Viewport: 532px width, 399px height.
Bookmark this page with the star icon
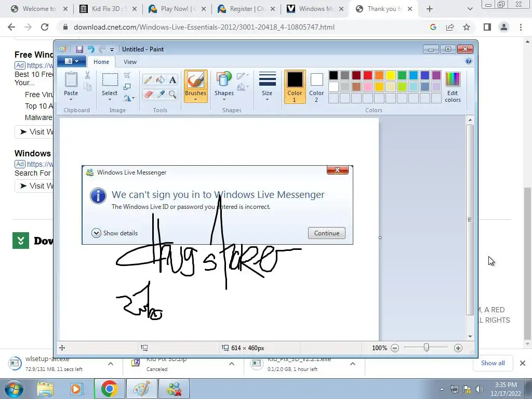(467, 27)
